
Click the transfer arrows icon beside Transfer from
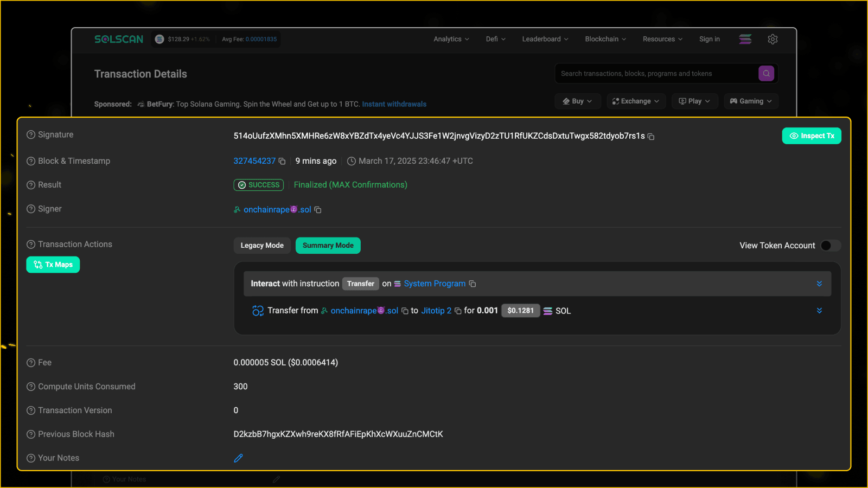258,311
